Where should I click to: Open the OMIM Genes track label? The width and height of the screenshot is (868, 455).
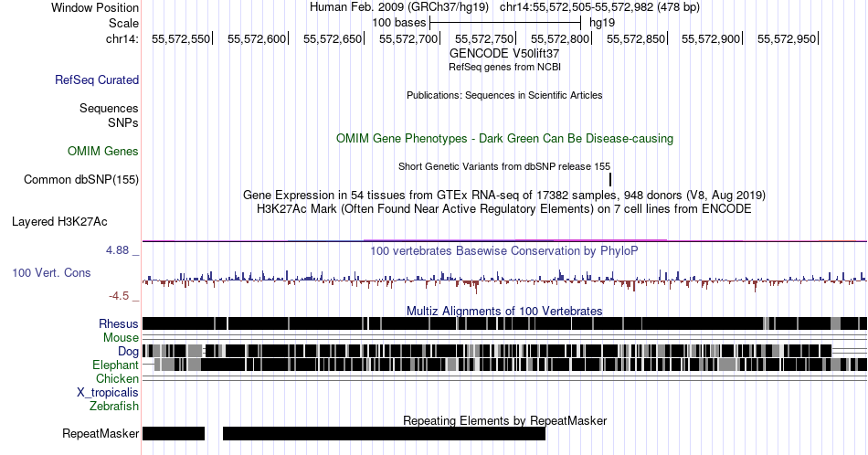click(103, 151)
